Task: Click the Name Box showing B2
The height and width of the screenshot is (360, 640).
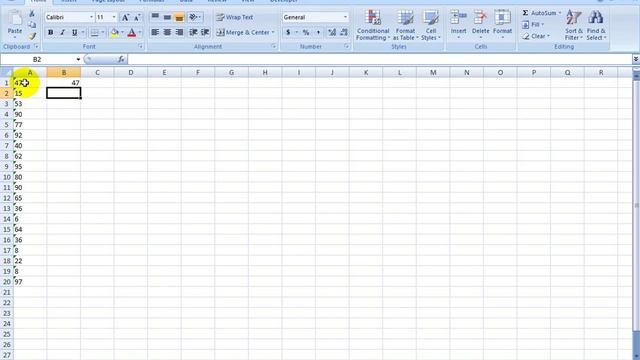Action: [38, 60]
